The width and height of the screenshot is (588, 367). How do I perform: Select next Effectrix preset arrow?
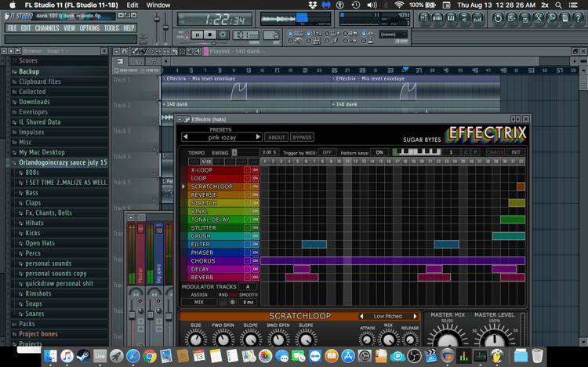click(x=258, y=137)
